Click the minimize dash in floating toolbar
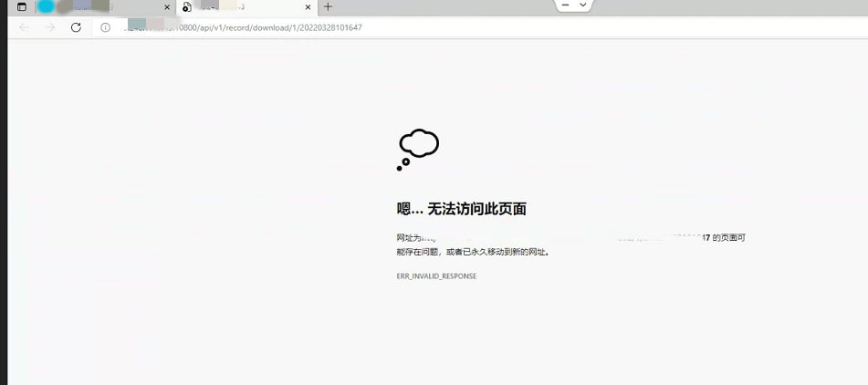The height and width of the screenshot is (385, 868). click(565, 5)
